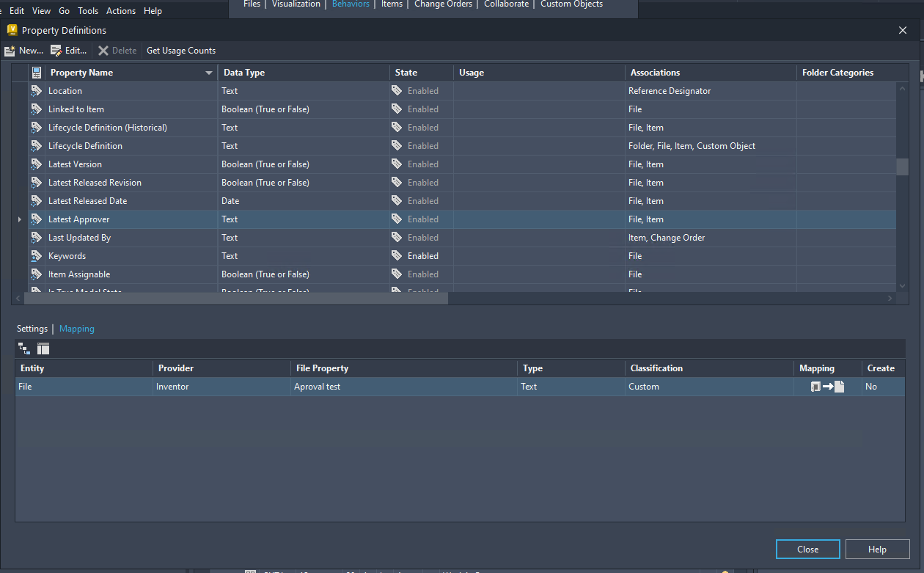Click property icon next to Latest Version
The width and height of the screenshot is (924, 573).
tap(36, 164)
